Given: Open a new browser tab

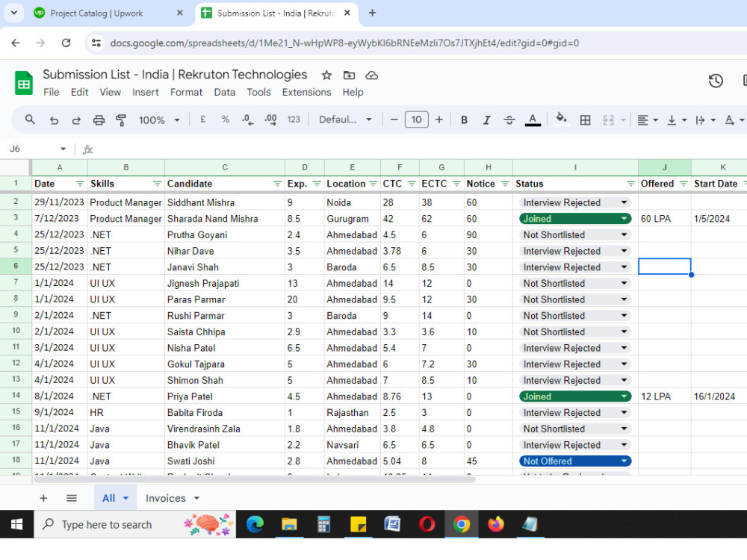Looking at the screenshot, I should coord(373,13).
